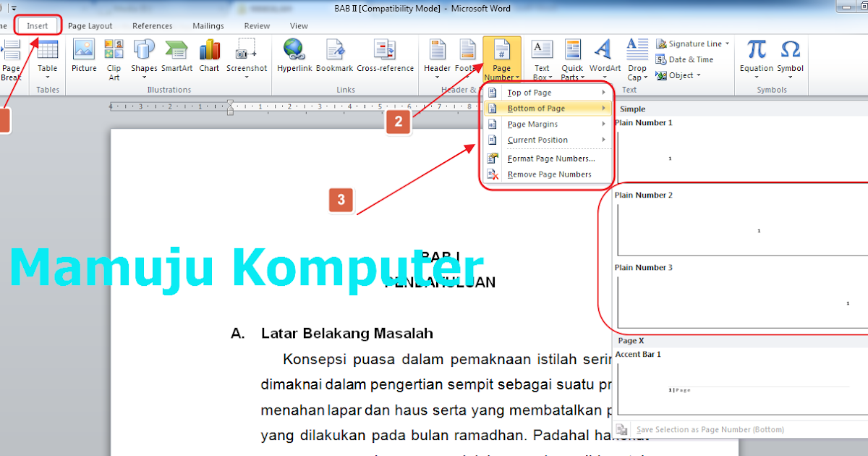Go to the Mailings tab
This screenshot has width=868, height=456.
pos(208,26)
